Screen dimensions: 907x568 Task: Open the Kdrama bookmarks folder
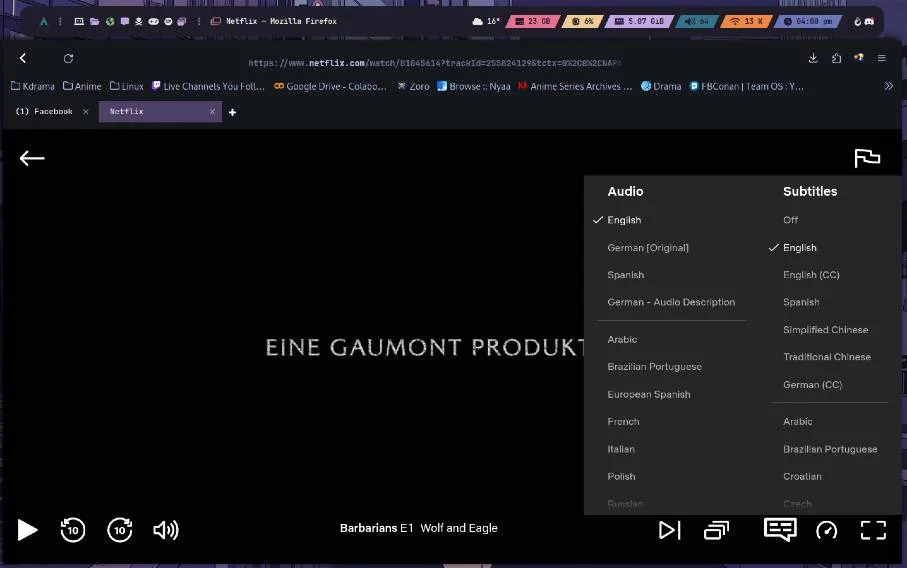click(33, 86)
